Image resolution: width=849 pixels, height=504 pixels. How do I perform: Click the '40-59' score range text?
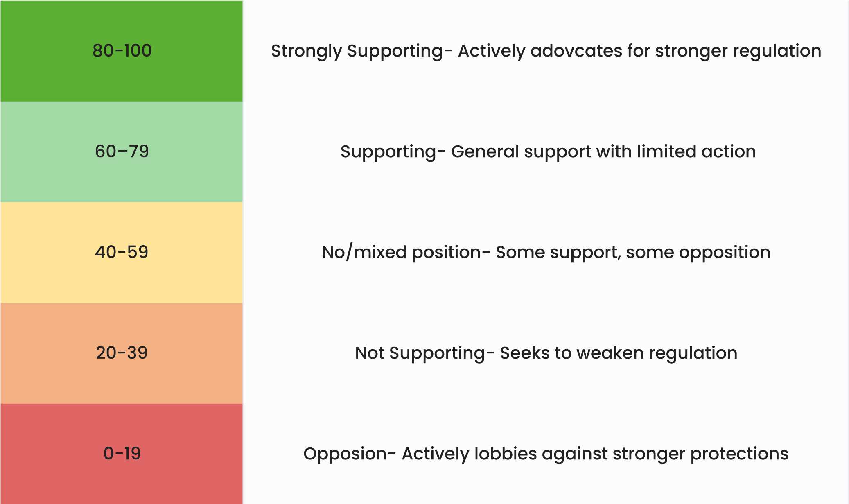point(122,252)
